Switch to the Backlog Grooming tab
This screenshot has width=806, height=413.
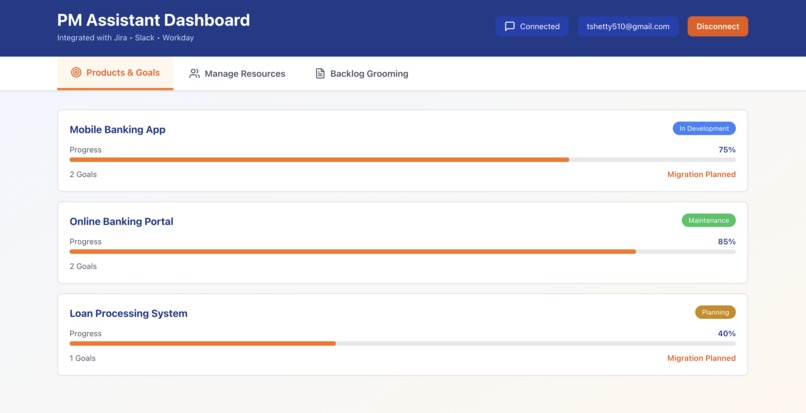(362, 74)
